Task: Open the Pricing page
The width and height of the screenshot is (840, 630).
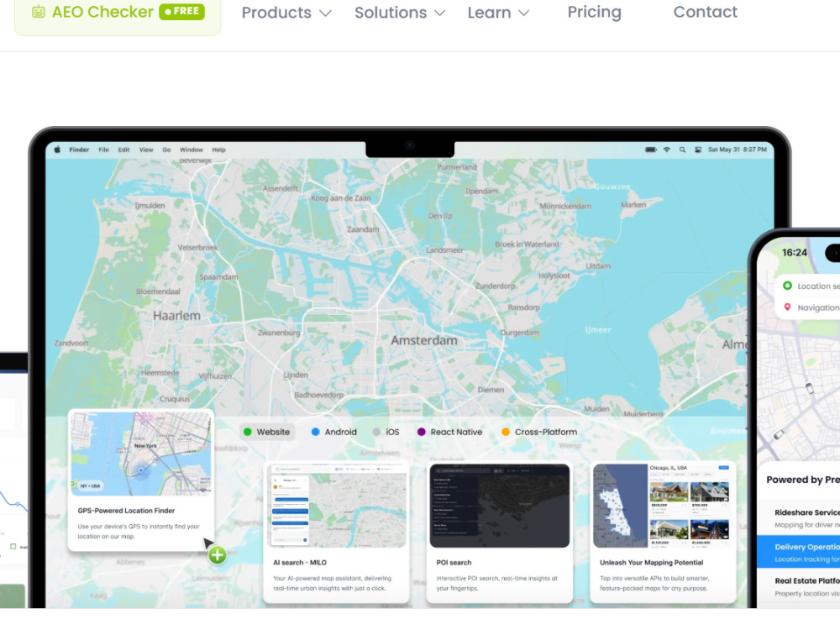Action: pyautogui.click(x=594, y=13)
